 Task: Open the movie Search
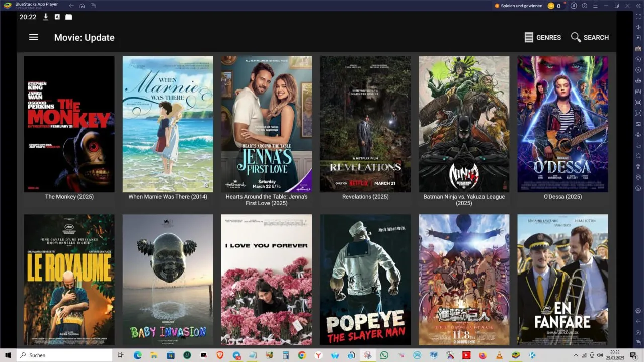click(x=590, y=37)
